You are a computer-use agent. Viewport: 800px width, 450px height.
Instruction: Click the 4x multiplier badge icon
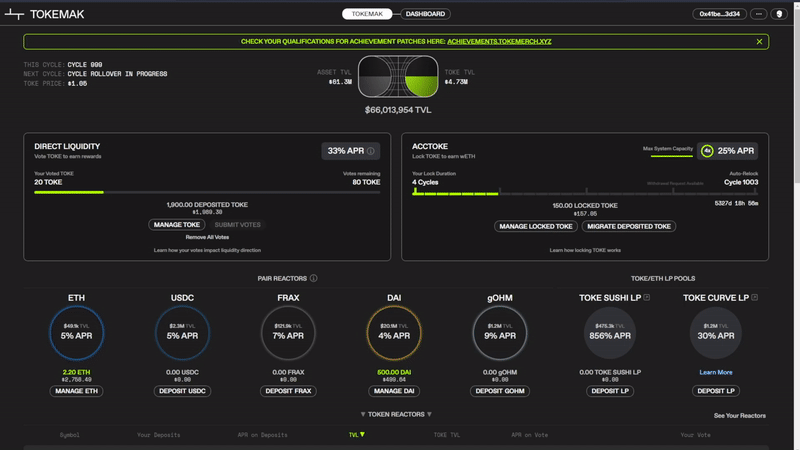pyautogui.click(x=707, y=151)
